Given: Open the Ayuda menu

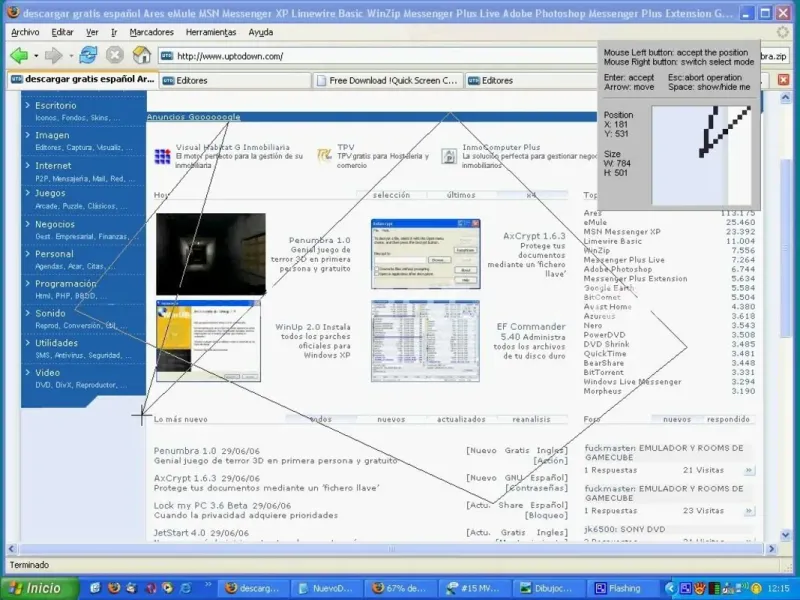Looking at the screenshot, I should 261,32.
